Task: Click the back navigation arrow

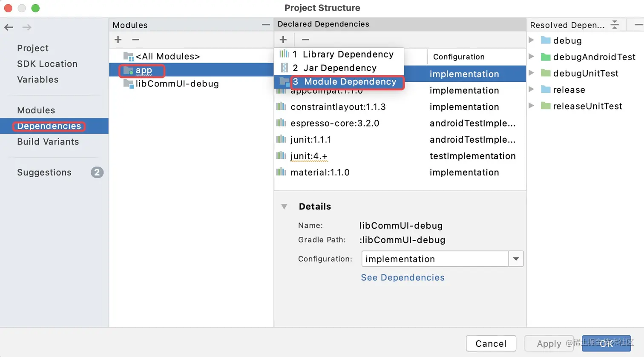Action: pos(9,28)
